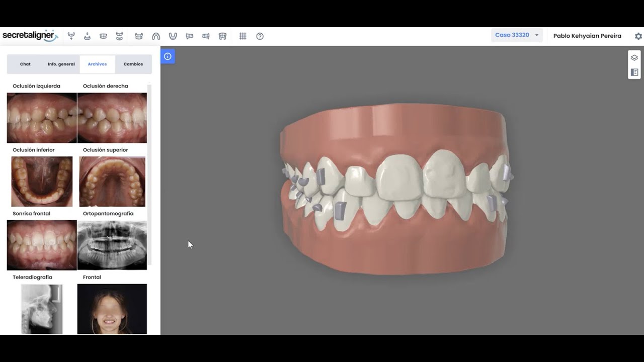Click the Oclusión derecha label
Screen dimensions: 644x362
106,86
